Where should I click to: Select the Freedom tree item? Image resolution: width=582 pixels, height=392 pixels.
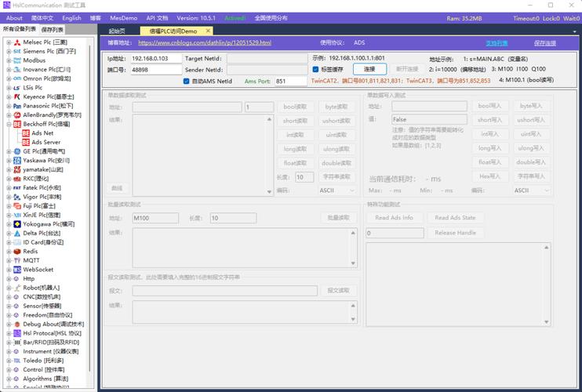tap(48, 315)
